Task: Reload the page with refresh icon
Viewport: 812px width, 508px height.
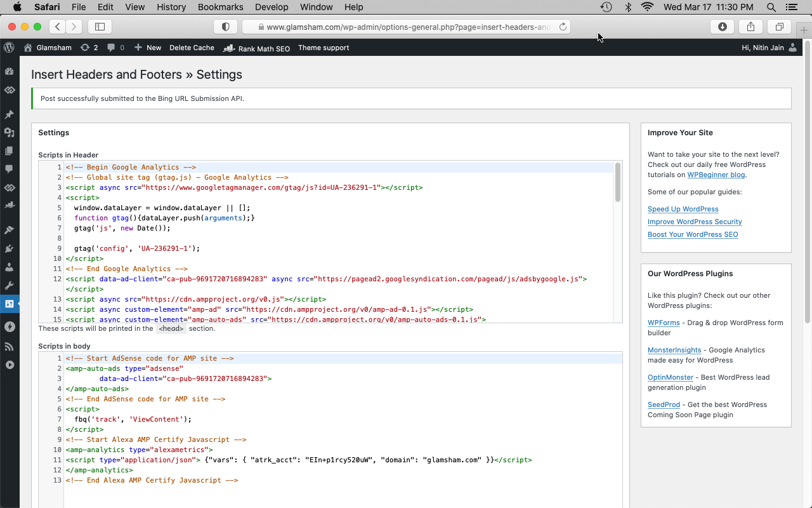Action: [x=563, y=27]
